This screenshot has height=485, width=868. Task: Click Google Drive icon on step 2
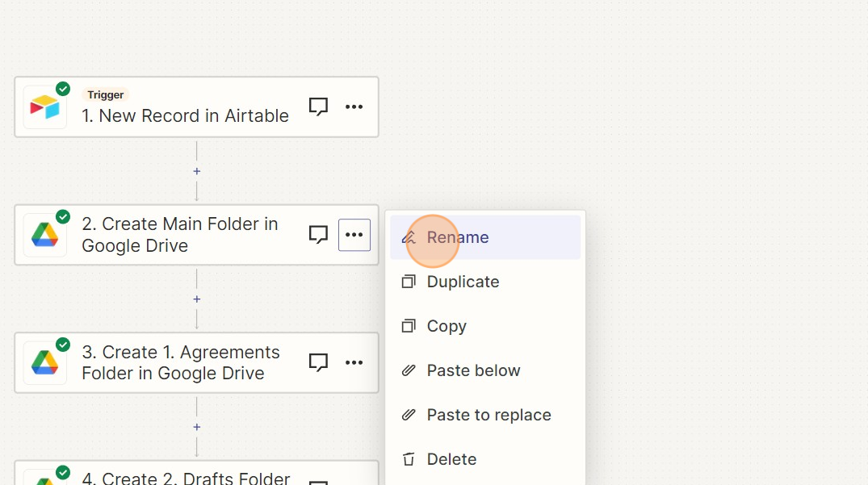pyautogui.click(x=45, y=235)
